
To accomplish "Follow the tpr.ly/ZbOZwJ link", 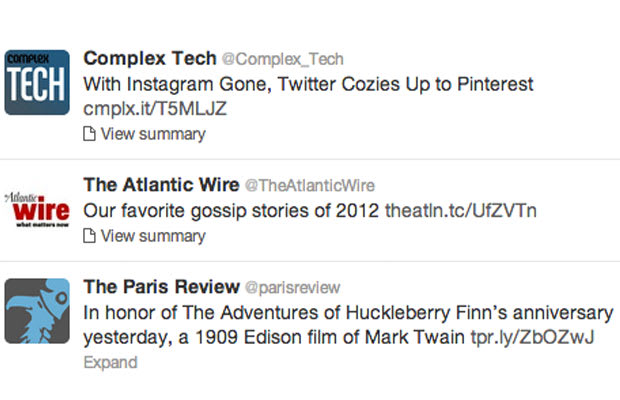I will click(x=532, y=338).
